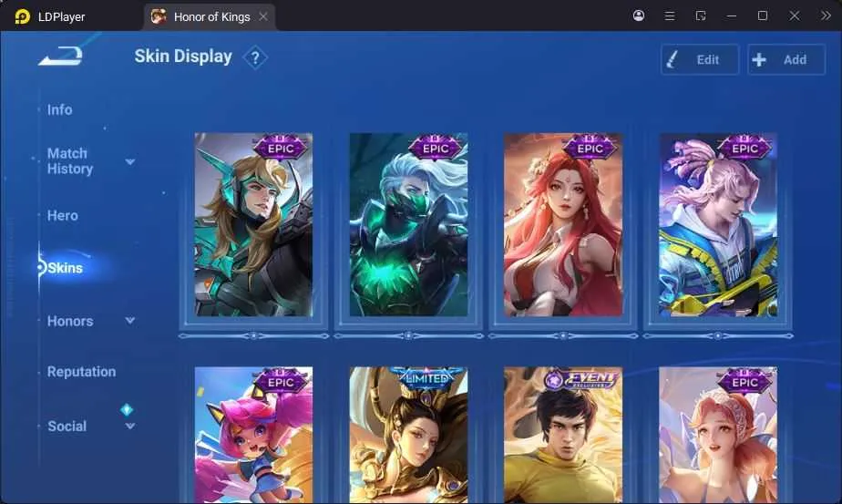
Task: Click the diamond notification icon above Social
Action: [127, 410]
